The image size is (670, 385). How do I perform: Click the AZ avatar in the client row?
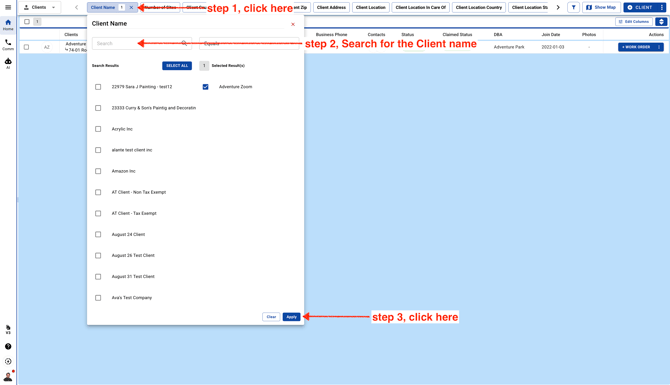click(x=47, y=47)
